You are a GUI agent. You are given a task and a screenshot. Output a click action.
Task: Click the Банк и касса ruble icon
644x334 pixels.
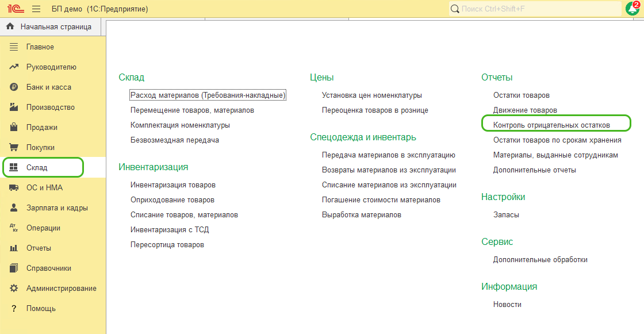(x=14, y=87)
